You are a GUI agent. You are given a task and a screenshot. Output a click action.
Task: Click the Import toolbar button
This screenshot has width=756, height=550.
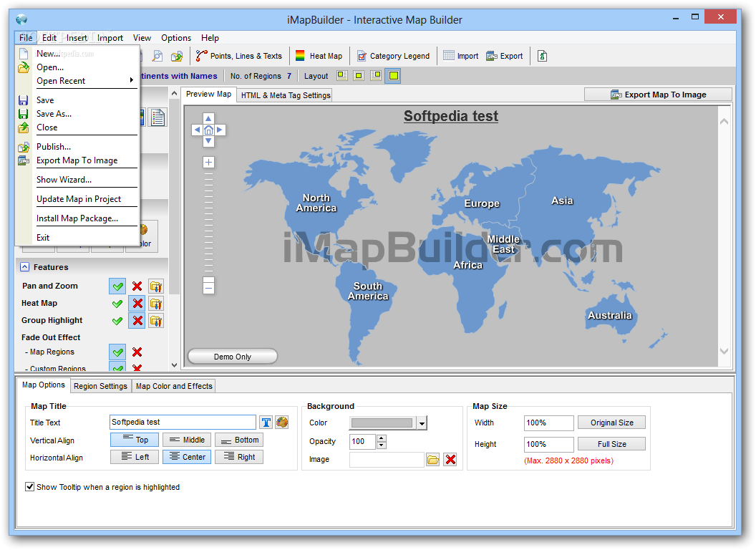(460, 56)
